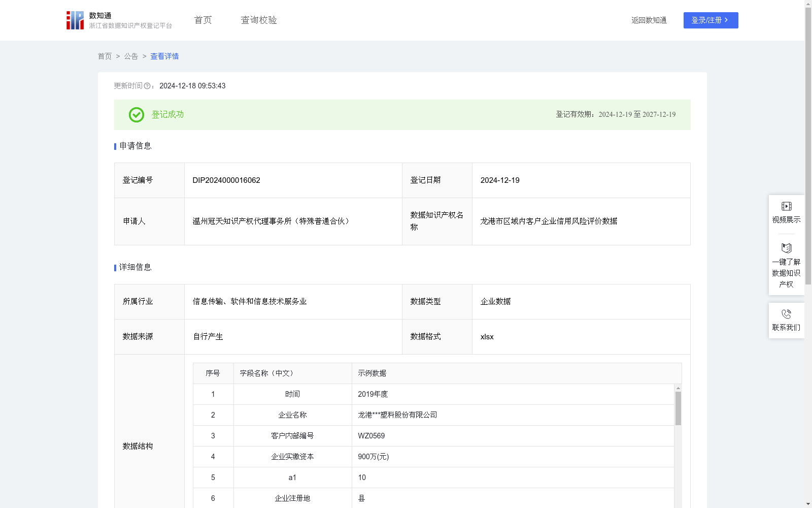Viewport: 812px width, 508px height.
Task: Click the 字段名称（中文） column header
Action: coord(293,373)
